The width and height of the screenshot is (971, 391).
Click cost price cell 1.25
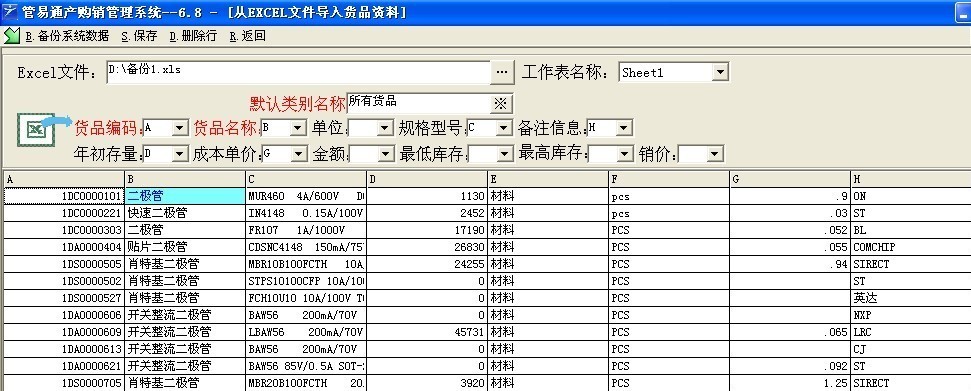790,383
